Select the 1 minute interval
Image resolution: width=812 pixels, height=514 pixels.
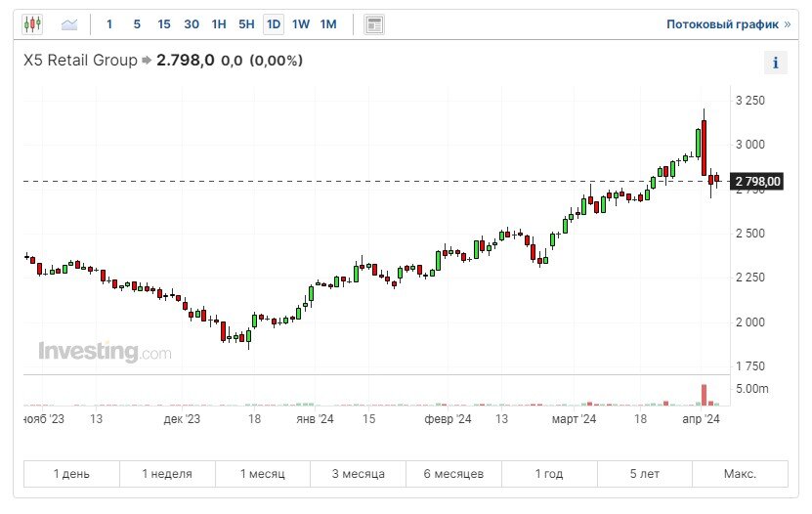point(109,24)
